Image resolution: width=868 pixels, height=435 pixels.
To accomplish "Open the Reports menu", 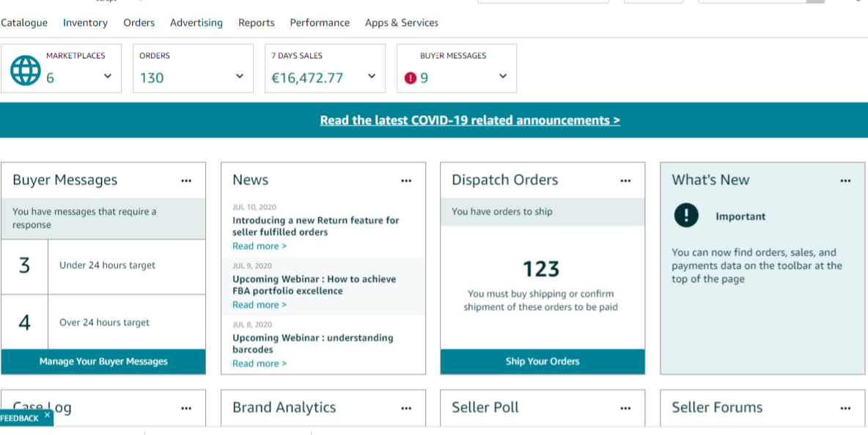I will [x=257, y=23].
